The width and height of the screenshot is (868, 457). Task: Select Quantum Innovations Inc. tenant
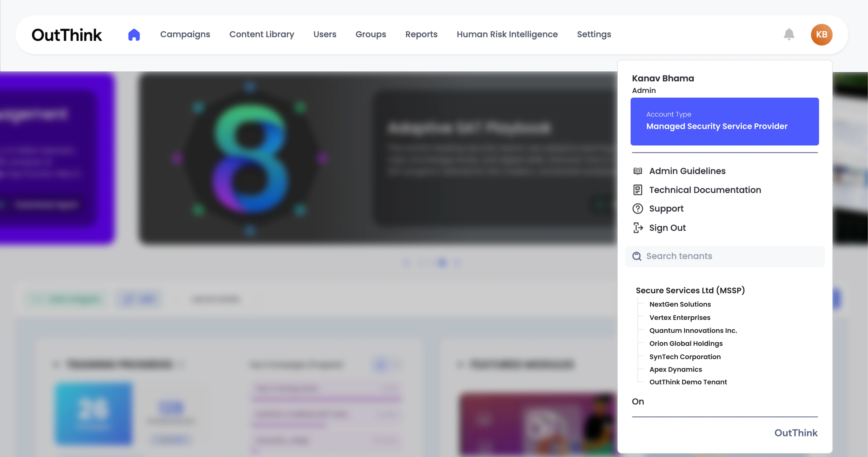(693, 331)
